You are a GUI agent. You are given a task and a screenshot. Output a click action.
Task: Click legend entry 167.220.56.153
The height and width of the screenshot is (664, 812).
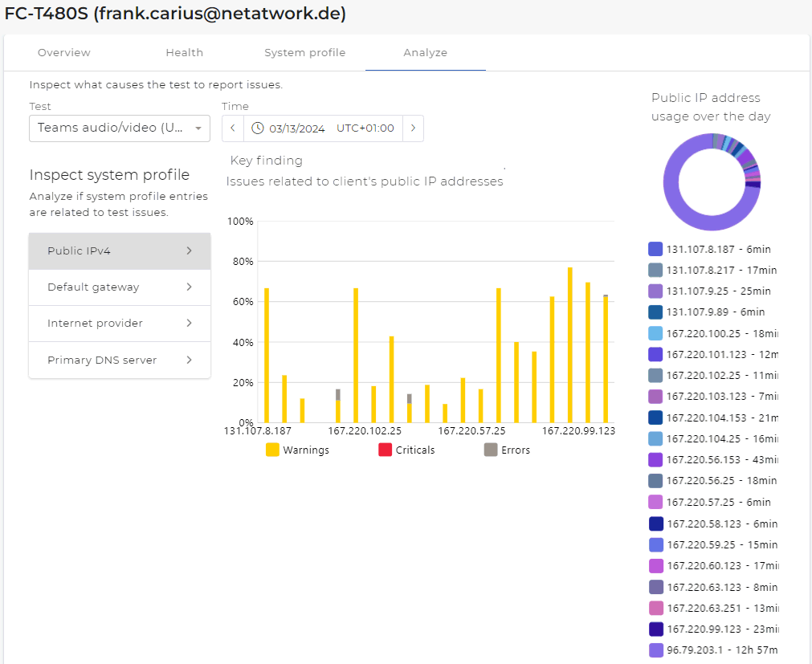713,459
